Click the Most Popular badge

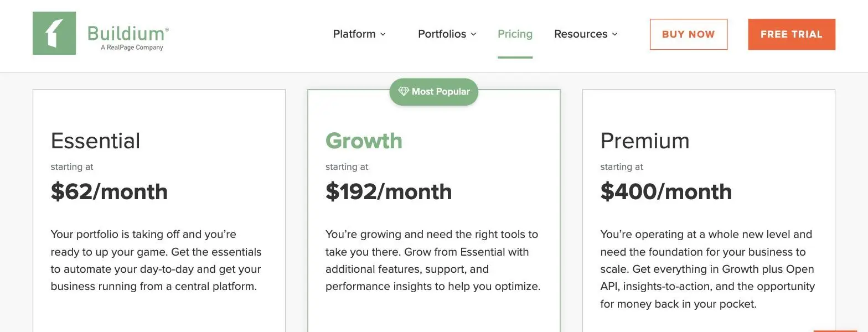434,92
